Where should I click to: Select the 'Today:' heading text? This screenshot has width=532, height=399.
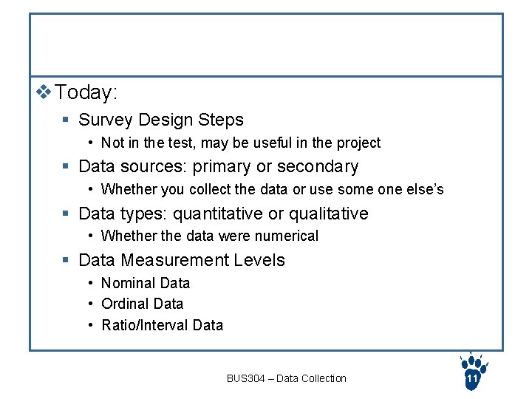tap(86, 92)
